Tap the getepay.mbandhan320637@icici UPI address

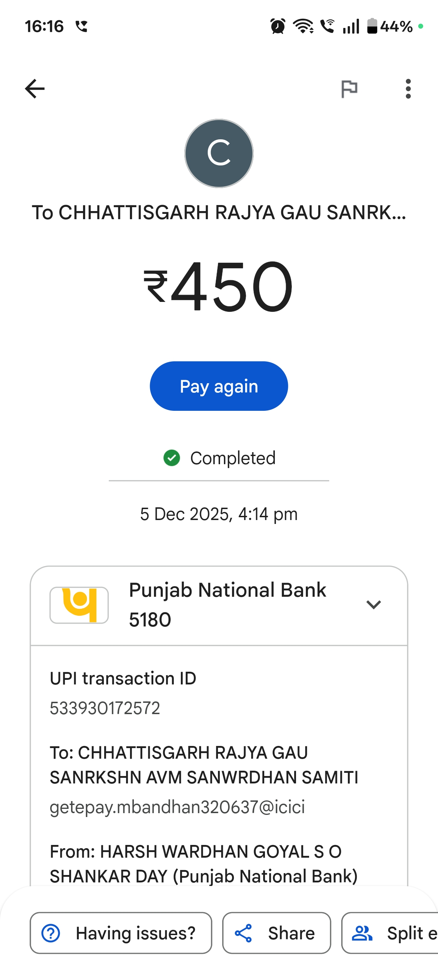(x=177, y=807)
